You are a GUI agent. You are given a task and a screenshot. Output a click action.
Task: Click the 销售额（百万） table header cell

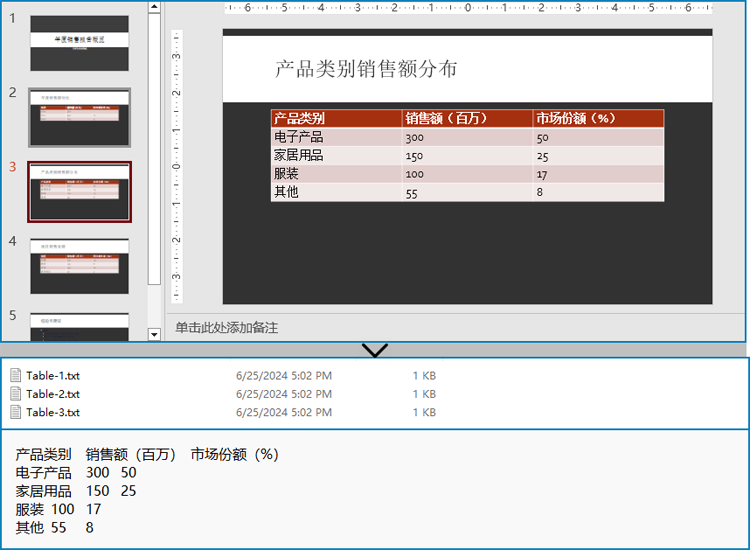click(467, 119)
